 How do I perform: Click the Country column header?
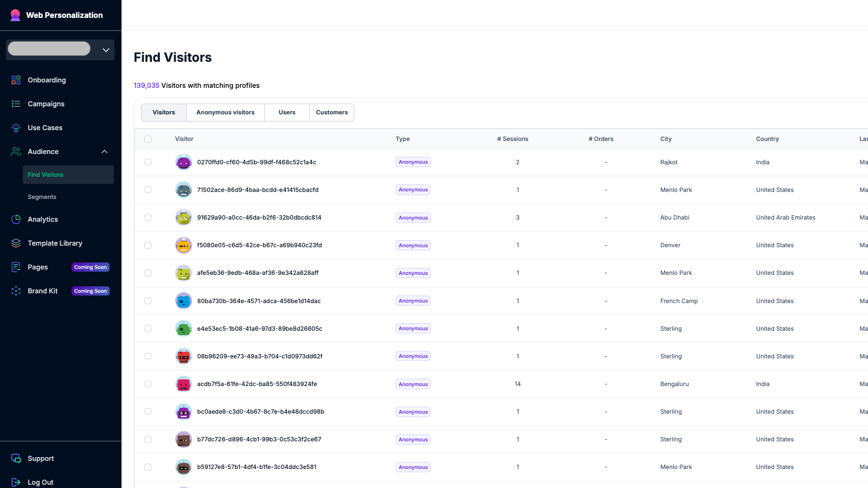[768, 139]
